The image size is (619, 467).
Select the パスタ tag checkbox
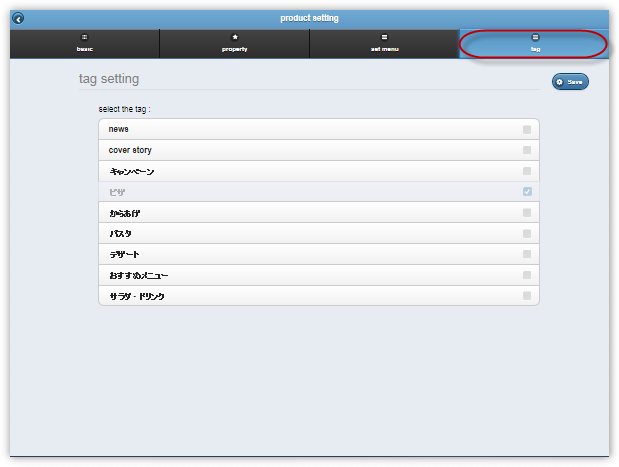coord(527,233)
